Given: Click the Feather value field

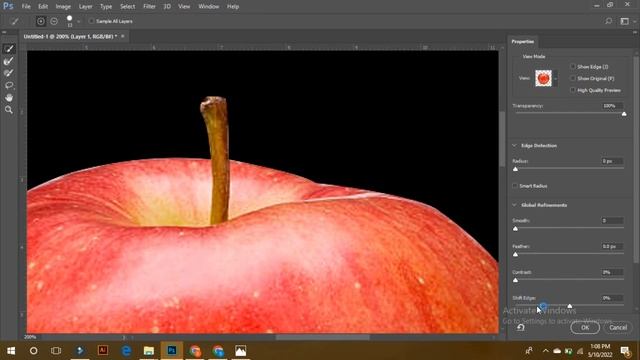Looking at the screenshot, I should pyautogui.click(x=612, y=247).
